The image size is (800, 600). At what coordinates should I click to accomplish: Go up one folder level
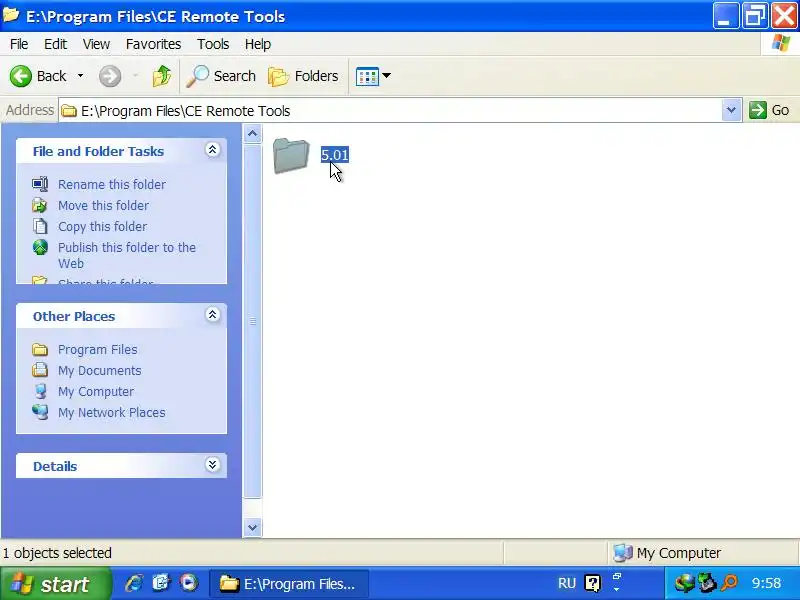pyautogui.click(x=162, y=76)
